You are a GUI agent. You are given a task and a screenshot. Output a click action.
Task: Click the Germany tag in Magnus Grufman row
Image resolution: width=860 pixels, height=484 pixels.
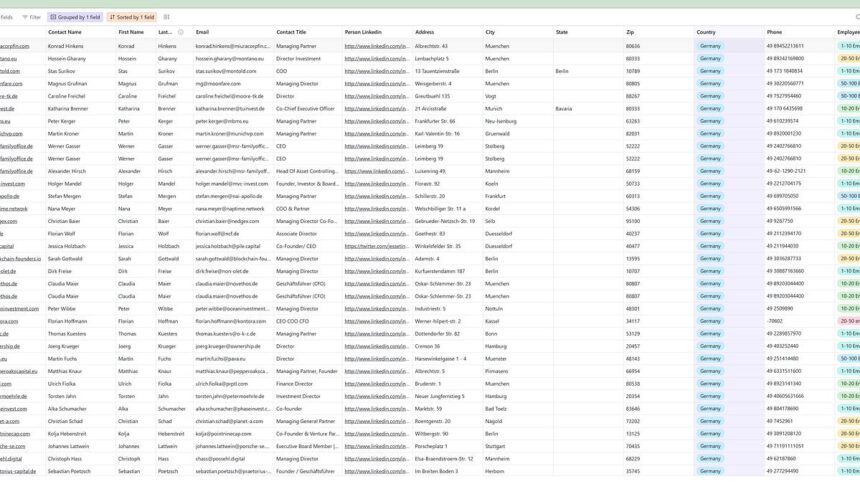710,84
